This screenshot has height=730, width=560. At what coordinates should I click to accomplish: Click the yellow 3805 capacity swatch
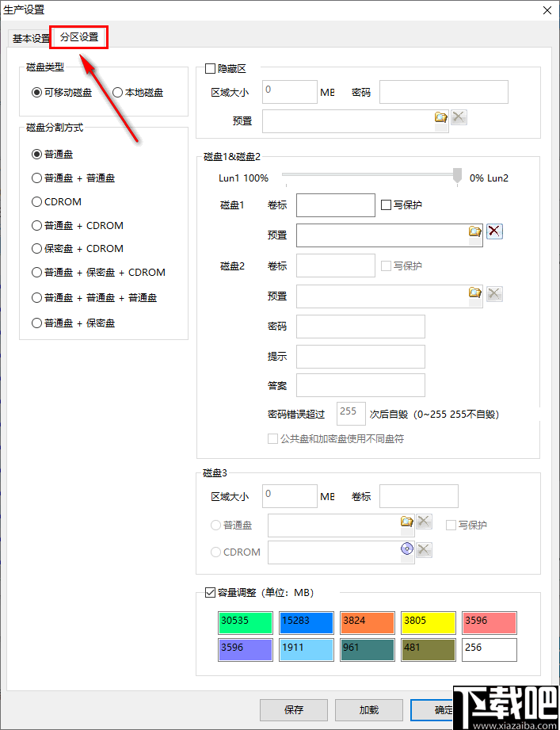click(429, 623)
